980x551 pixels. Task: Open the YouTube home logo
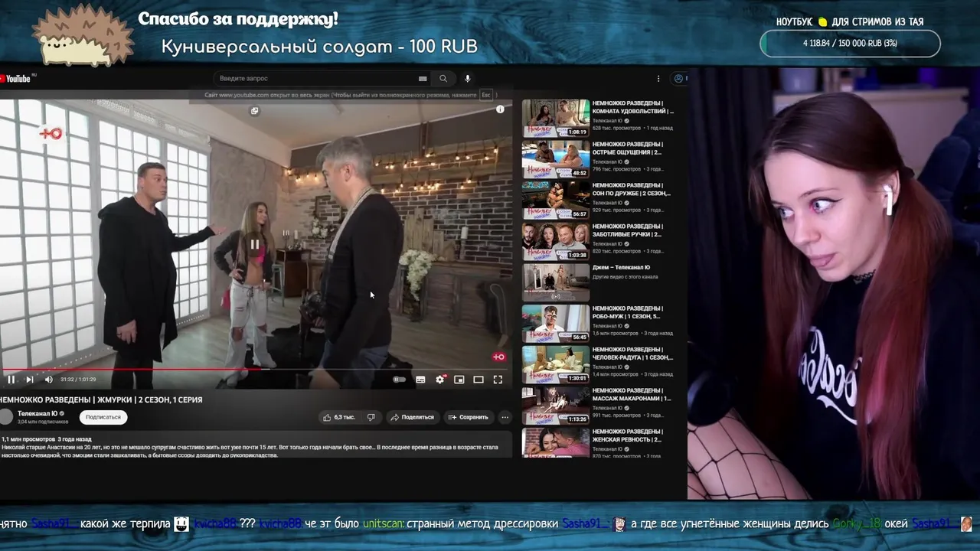(x=17, y=78)
